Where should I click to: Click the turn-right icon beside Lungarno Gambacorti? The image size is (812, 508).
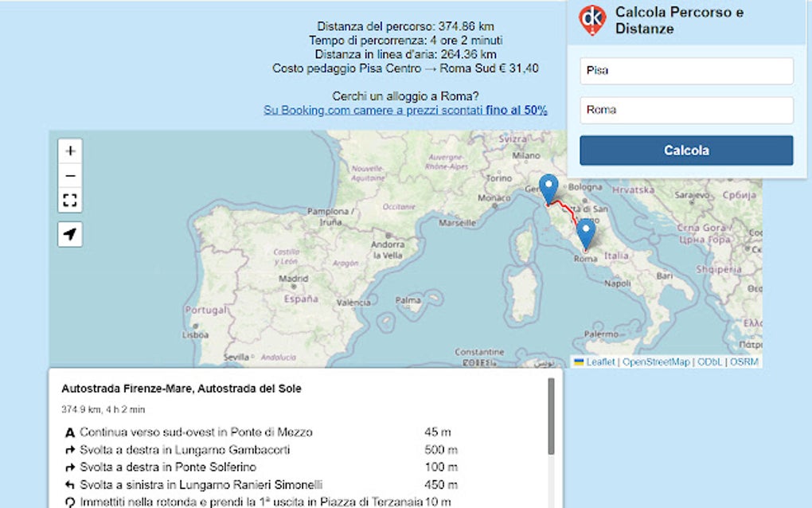(71, 451)
